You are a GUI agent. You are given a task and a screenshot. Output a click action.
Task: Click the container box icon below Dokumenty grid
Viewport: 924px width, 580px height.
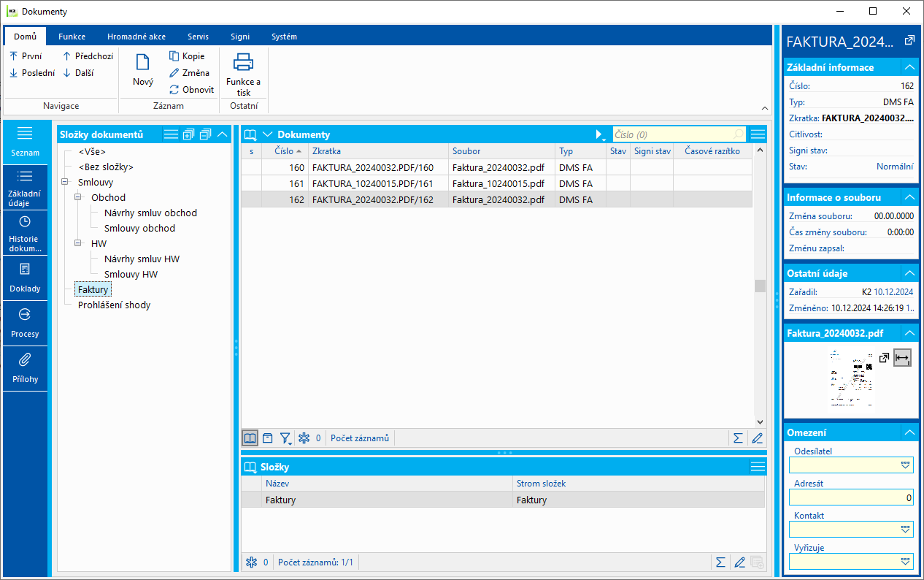click(268, 438)
